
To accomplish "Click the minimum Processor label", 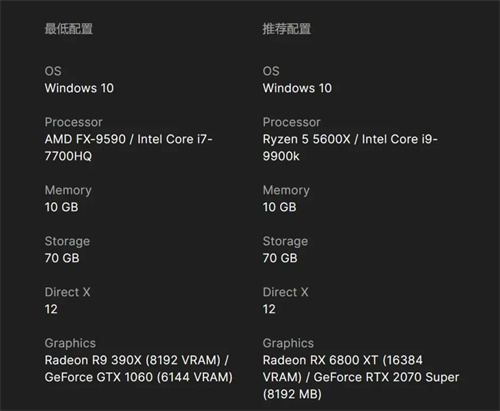I will point(74,122).
